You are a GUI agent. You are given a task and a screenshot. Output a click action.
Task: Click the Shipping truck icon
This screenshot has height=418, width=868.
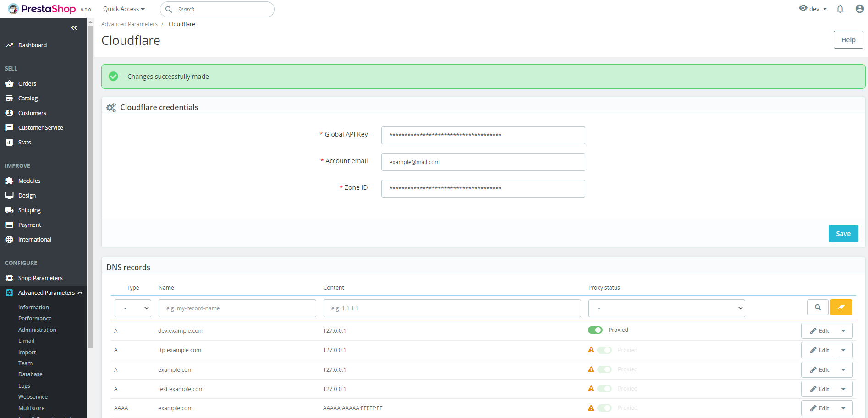9,210
